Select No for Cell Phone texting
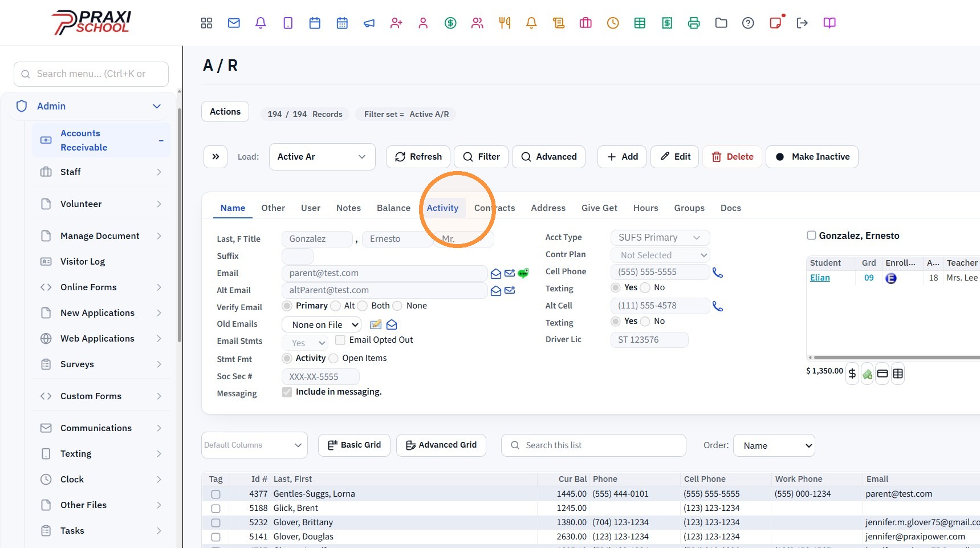This screenshot has width=980, height=548. [x=645, y=288]
